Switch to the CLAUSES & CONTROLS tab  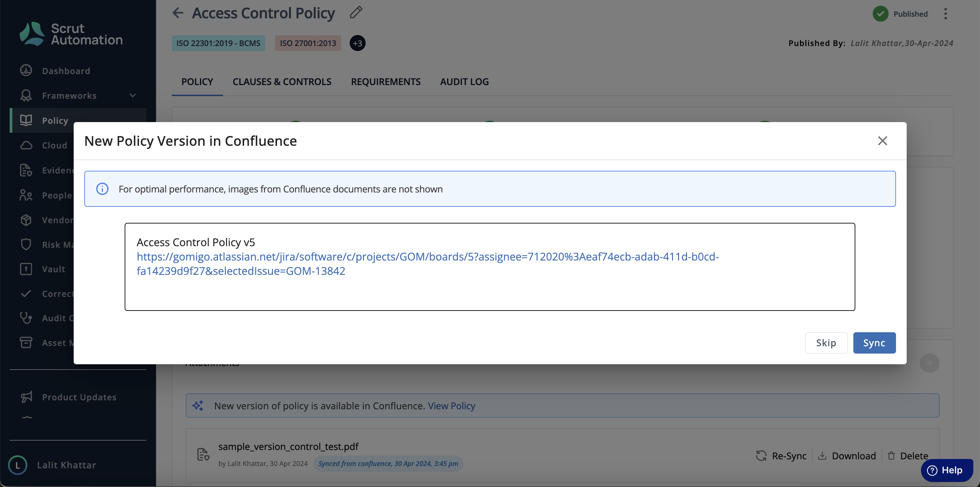(282, 81)
